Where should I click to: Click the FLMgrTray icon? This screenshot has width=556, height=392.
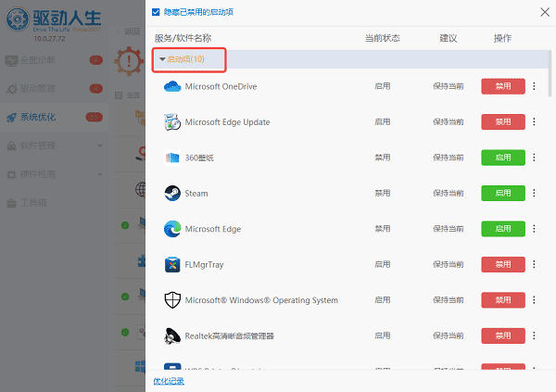coord(172,264)
